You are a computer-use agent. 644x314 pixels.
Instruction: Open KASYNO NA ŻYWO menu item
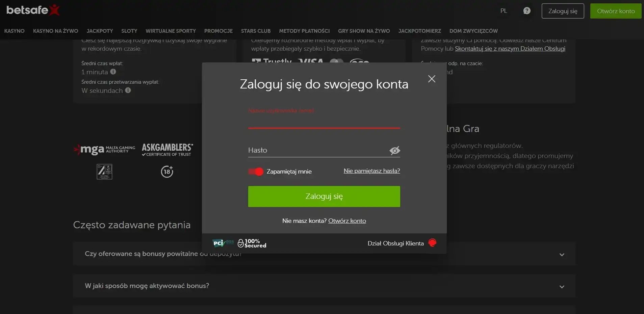pos(55,31)
